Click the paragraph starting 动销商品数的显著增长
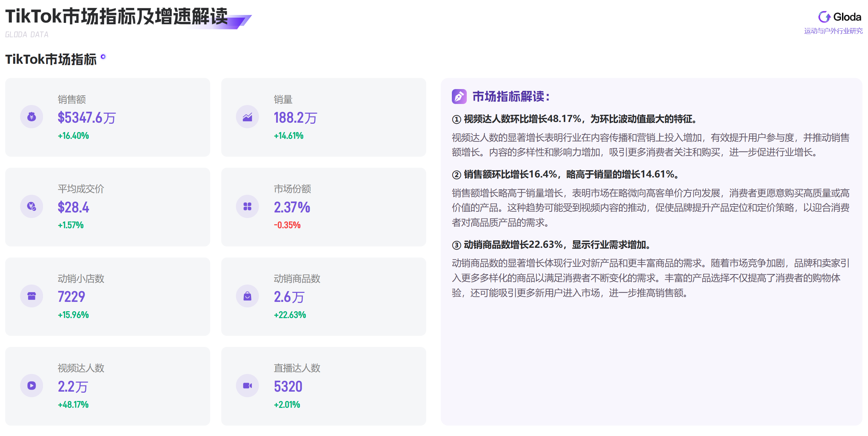Viewport: 868px width, 436px height. (x=651, y=278)
